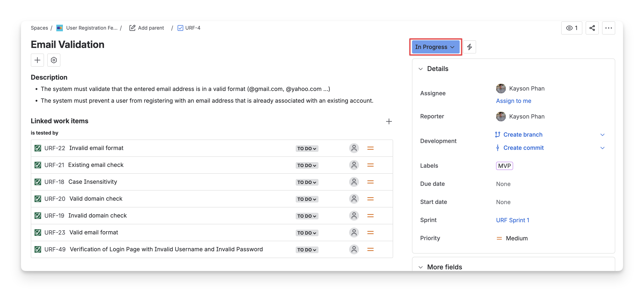Click the lightning bolt automation icon
644x292 pixels.
[469, 47]
